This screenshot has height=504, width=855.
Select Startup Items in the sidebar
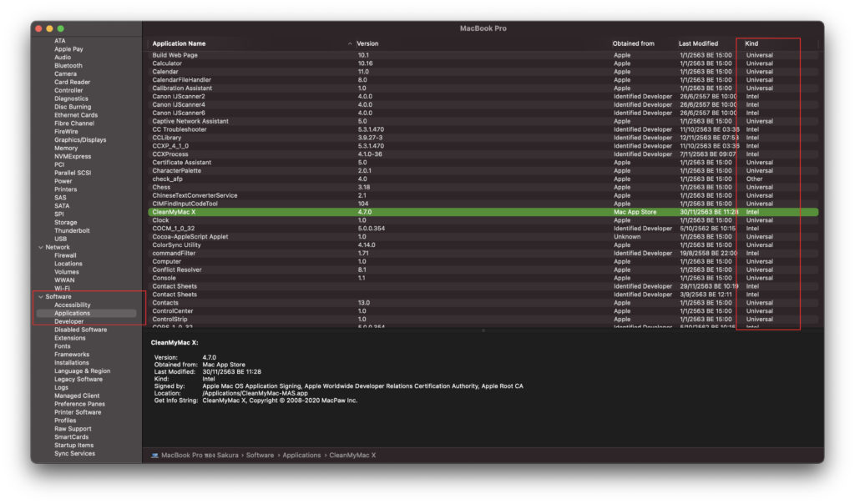(x=74, y=446)
